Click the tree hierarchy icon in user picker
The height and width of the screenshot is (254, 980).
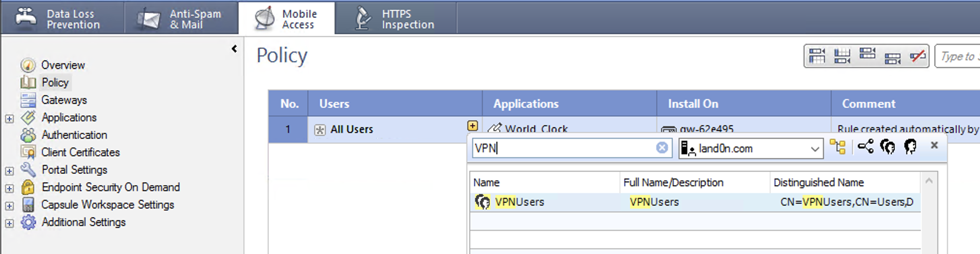pos(838,147)
